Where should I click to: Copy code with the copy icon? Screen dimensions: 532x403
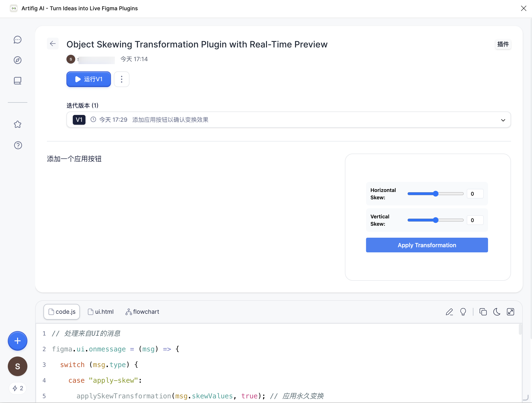point(483,312)
